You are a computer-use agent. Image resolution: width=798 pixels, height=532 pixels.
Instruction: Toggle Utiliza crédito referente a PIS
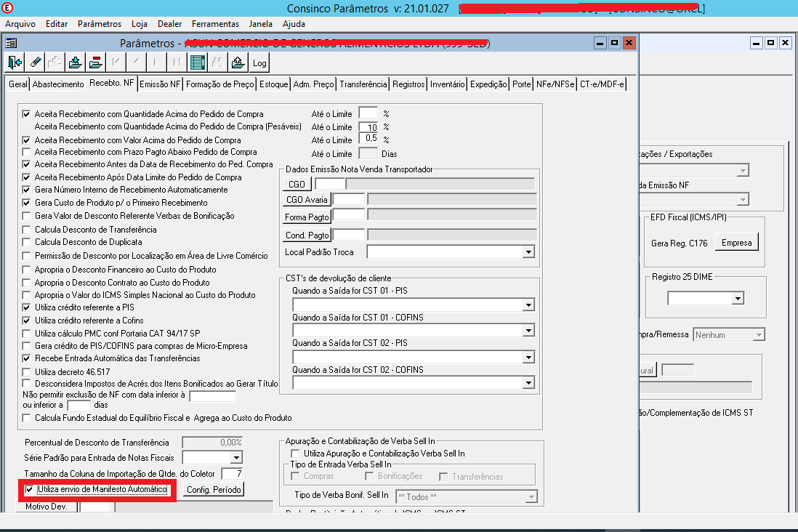pos(26,307)
